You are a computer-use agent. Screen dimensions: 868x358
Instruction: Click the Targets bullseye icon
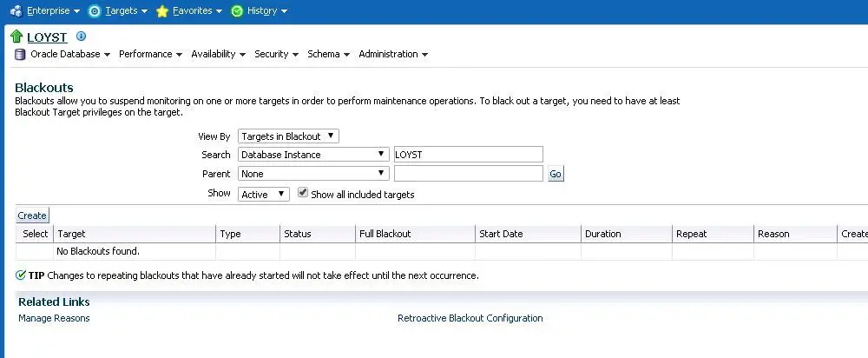pos(95,11)
